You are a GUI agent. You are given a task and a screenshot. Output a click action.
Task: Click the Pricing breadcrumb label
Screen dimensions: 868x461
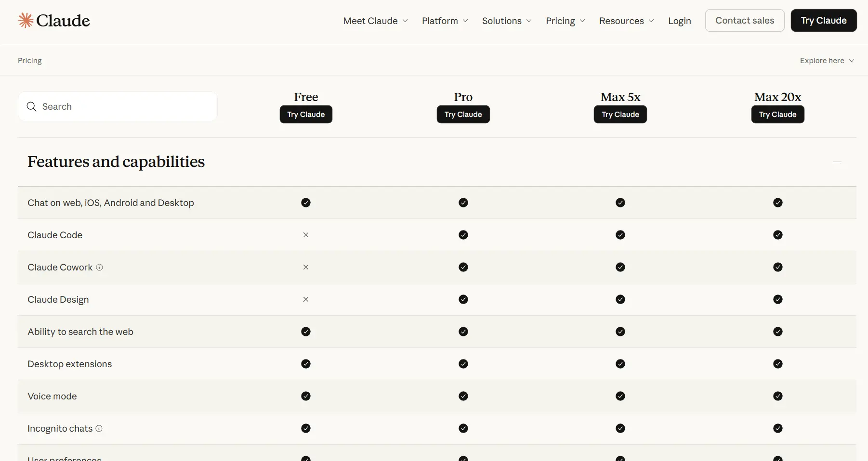30,61
